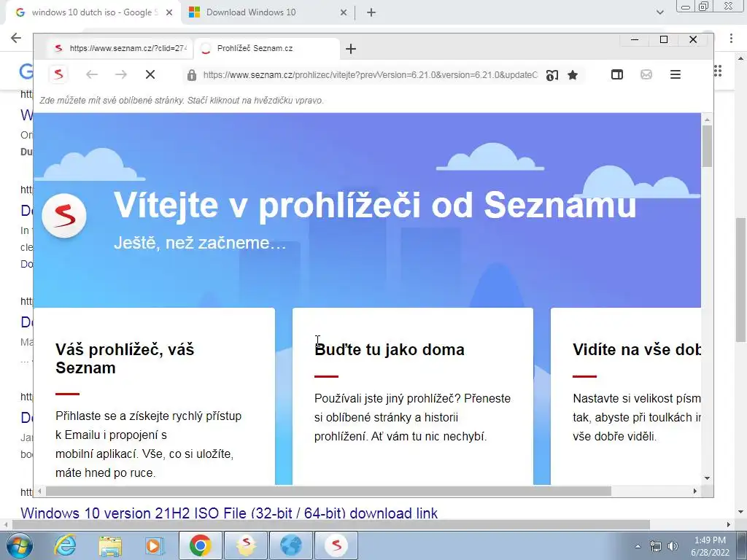
Task: Open the Windows 10 version 21H2 ISO link
Action: (229, 513)
